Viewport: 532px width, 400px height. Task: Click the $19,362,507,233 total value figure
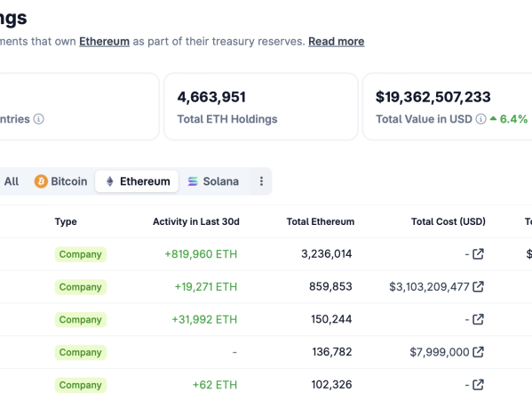point(433,97)
